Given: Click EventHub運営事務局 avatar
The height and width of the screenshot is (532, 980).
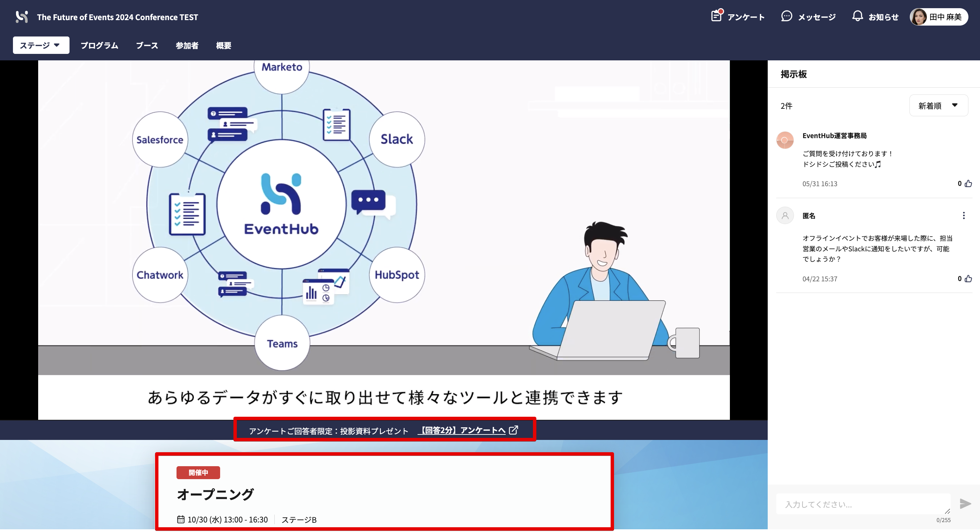Looking at the screenshot, I should point(785,140).
